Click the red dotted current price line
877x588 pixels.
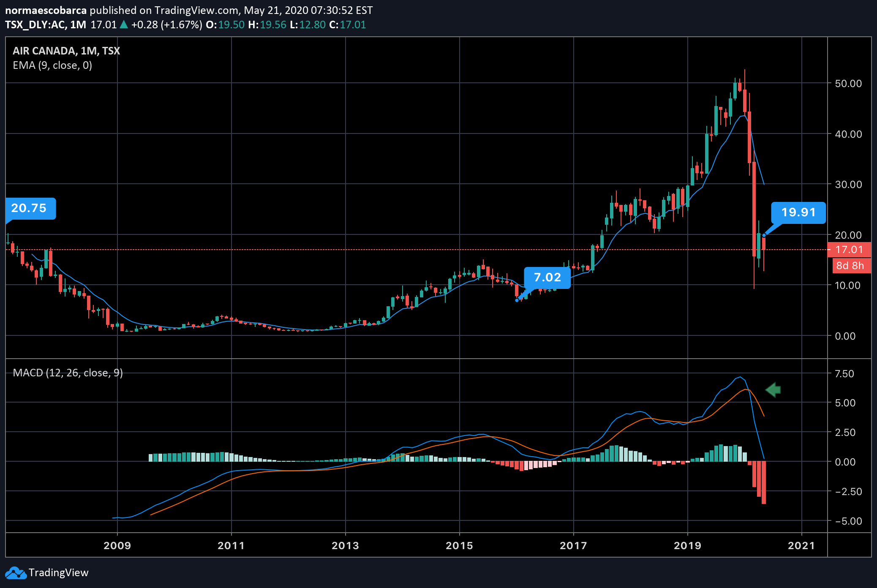pos(296,250)
